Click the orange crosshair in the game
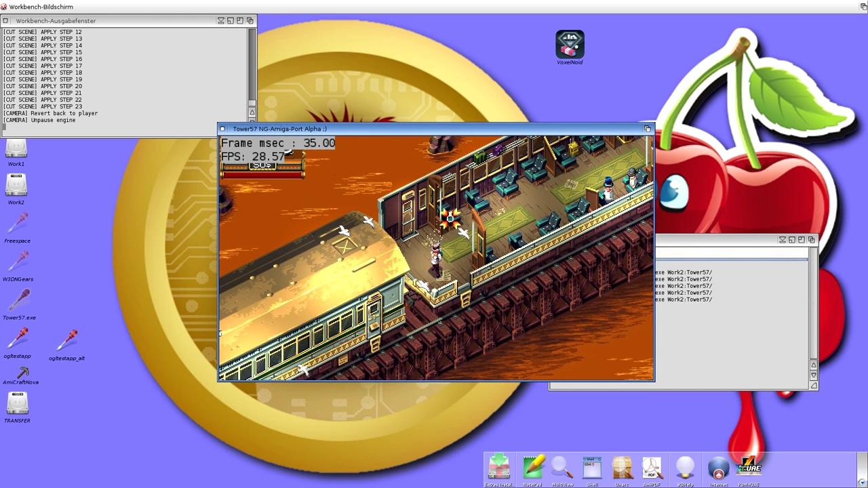The width and height of the screenshot is (868, 488). pos(450,218)
